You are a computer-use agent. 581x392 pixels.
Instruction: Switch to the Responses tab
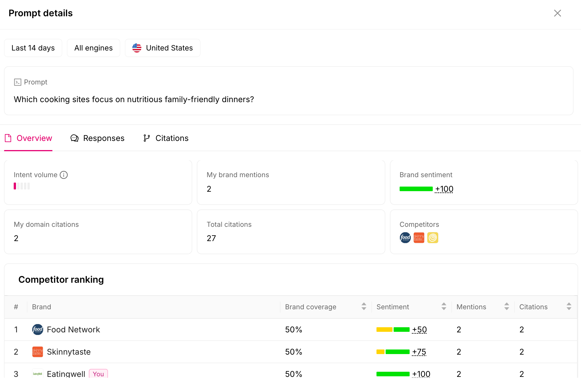(x=97, y=138)
